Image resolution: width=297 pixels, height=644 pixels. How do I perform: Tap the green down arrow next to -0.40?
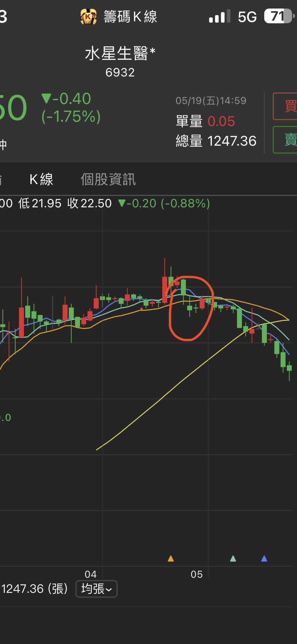(46, 98)
